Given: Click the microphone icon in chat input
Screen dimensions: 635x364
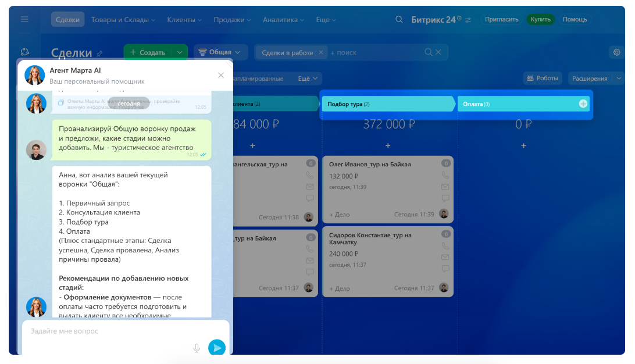Looking at the screenshot, I should [197, 348].
